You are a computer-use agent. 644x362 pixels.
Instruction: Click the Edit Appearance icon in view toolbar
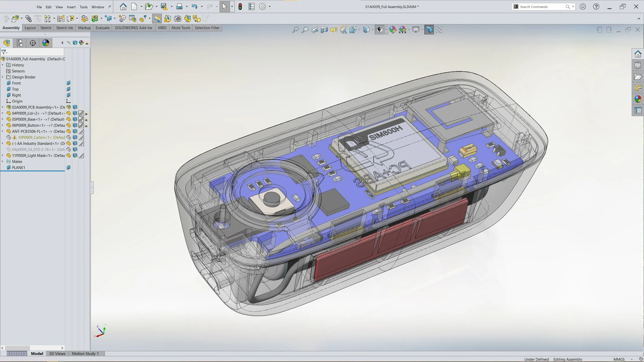[392, 30]
